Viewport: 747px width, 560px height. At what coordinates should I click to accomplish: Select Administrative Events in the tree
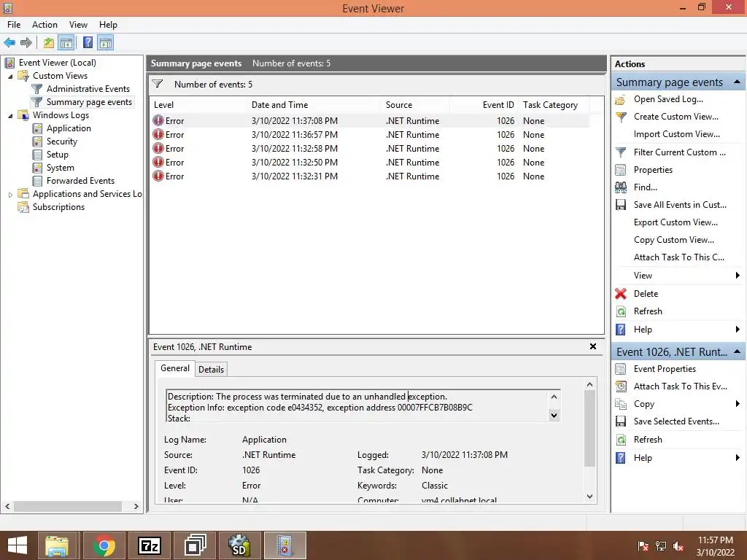click(x=88, y=89)
